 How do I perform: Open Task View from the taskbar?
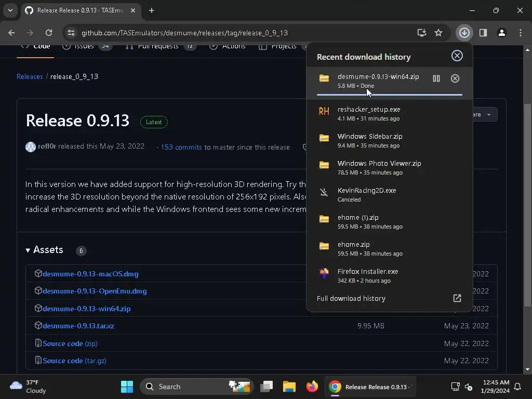pos(267,387)
